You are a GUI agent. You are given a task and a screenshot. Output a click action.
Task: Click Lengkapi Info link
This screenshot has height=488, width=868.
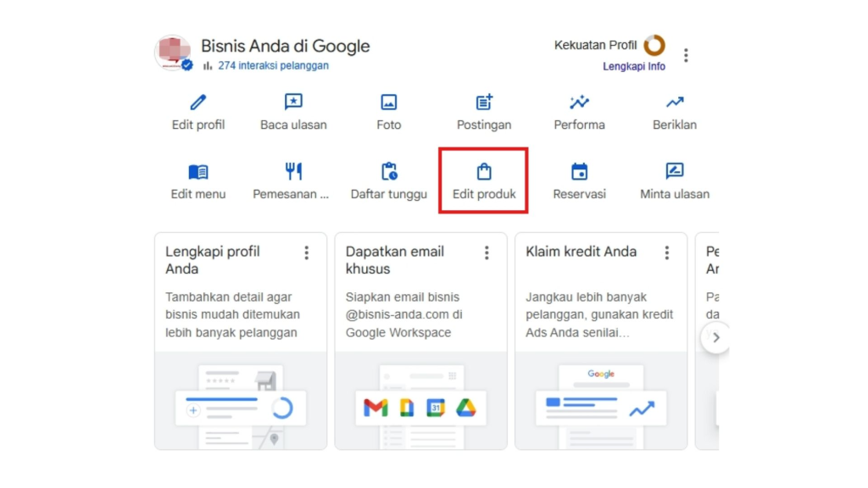tap(634, 66)
